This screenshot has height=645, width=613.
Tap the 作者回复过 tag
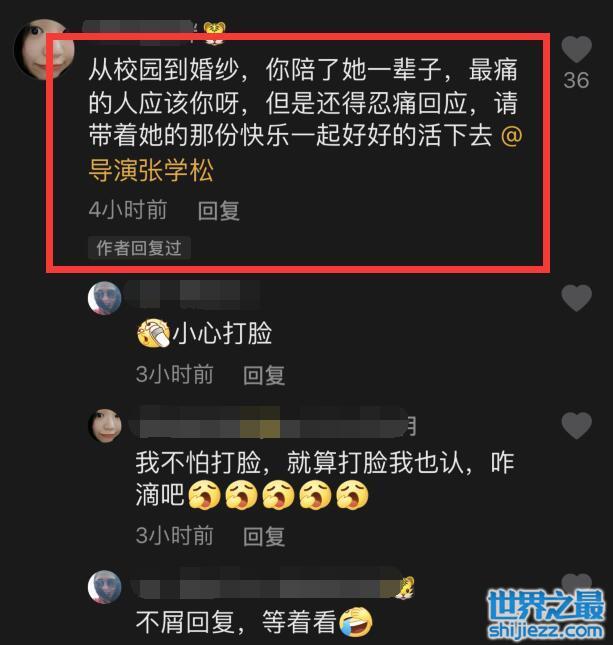(139, 248)
